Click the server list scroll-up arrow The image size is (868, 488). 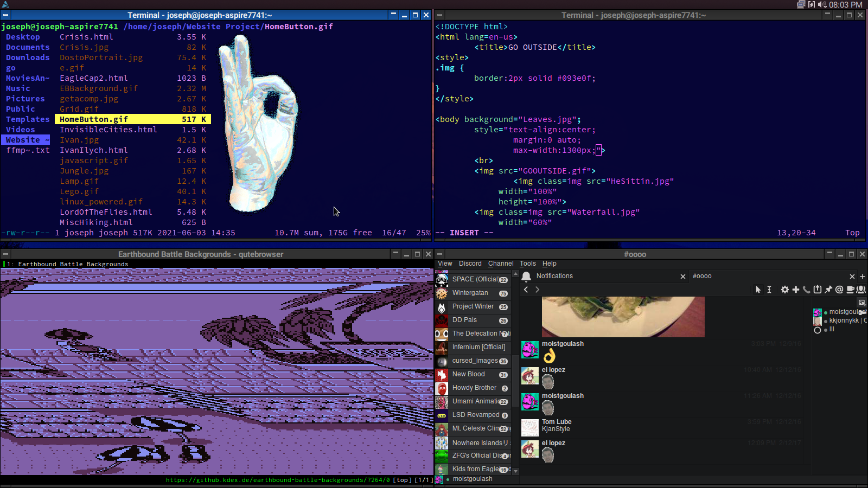tap(516, 274)
